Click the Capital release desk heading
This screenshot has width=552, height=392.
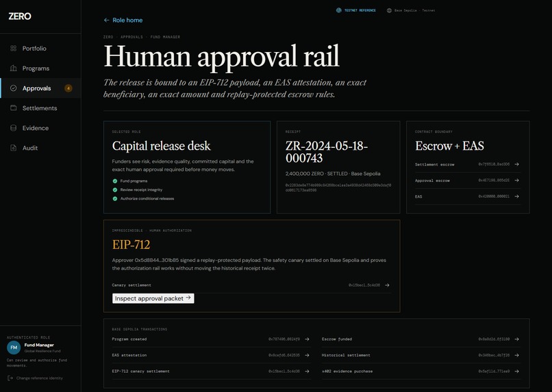(161, 146)
